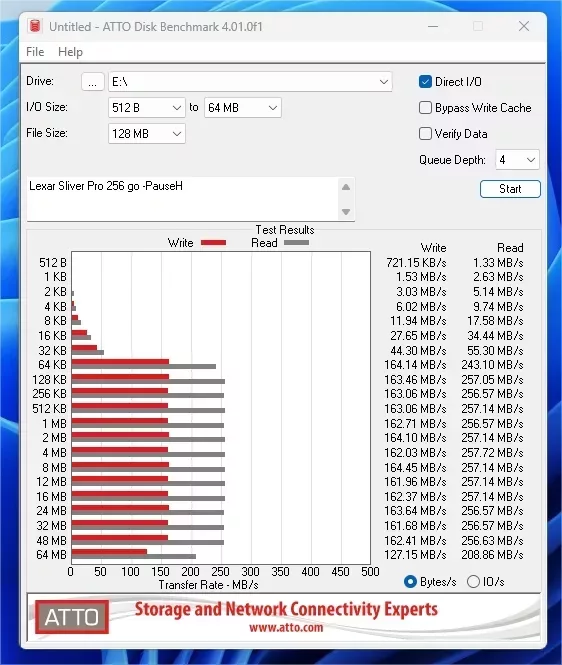Click the 161.68 MB/s write value
Screen dimensions: 562x665
point(415,525)
